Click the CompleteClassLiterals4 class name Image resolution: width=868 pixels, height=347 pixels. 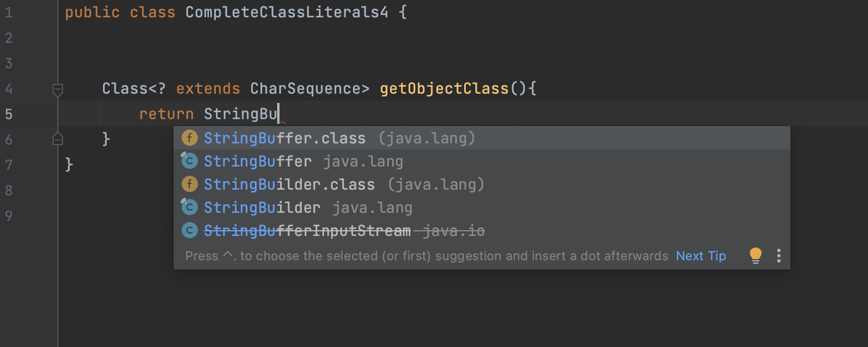tap(286, 12)
